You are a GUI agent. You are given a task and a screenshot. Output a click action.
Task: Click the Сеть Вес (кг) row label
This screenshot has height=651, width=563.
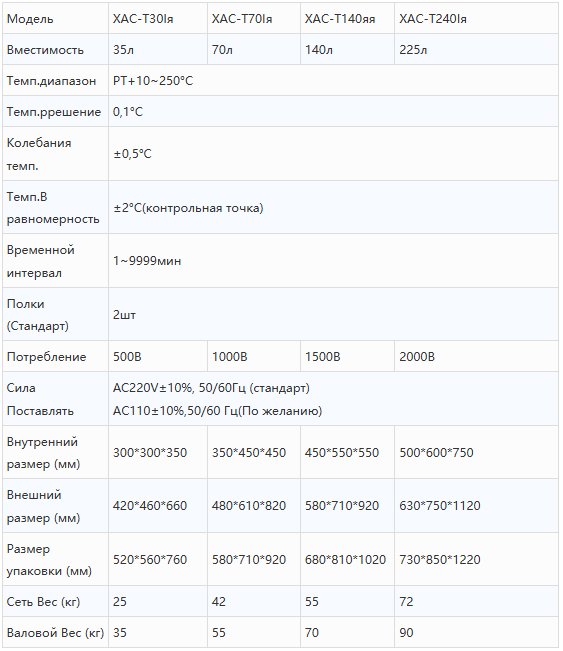[x=55, y=601]
